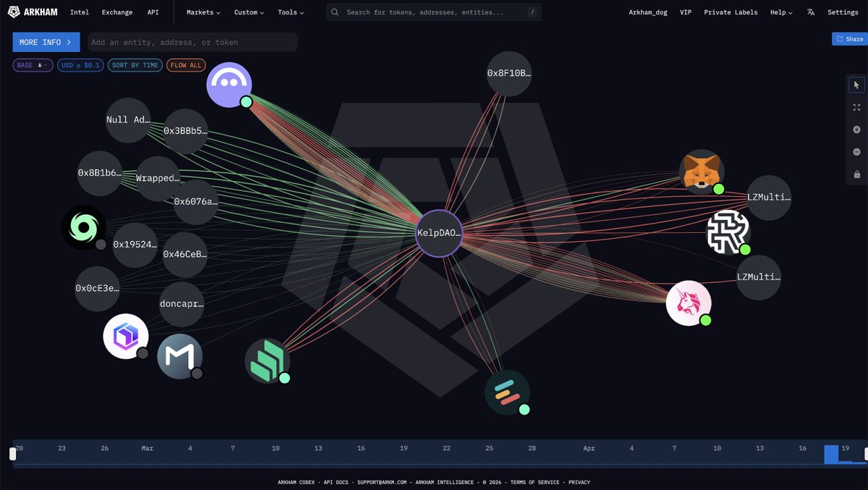
Task: Click the Arkham logo in header
Action: [33, 12]
